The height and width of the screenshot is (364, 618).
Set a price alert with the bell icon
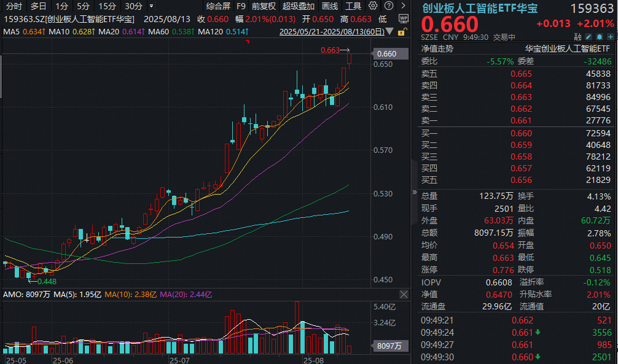point(600,37)
